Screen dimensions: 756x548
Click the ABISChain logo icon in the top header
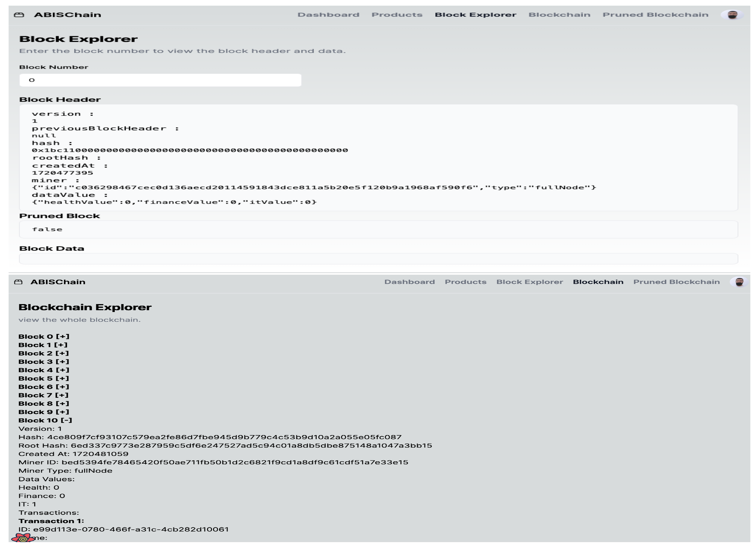click(19, 15)
